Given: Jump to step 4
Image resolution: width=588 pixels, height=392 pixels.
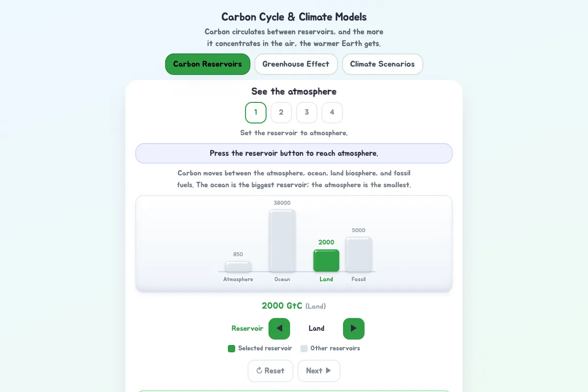Looking at the screenshot, I should coord(332,113).
